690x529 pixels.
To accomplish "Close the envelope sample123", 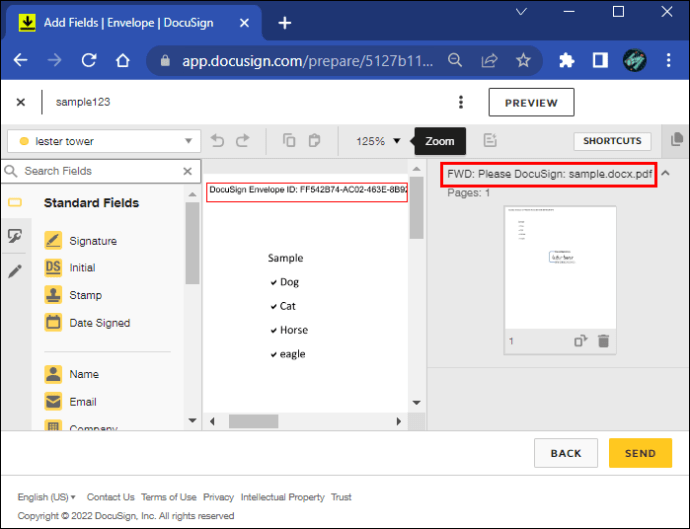I will (21, 102).
